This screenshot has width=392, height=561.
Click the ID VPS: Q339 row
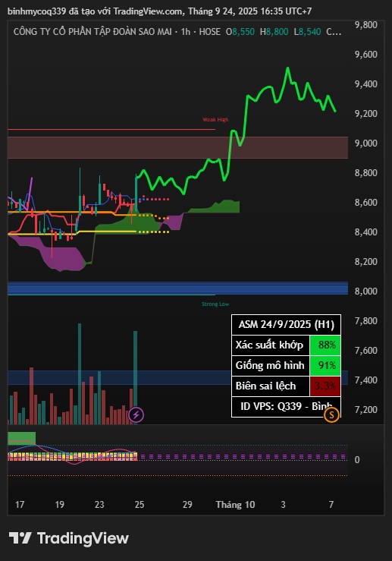tap(286, 407)
